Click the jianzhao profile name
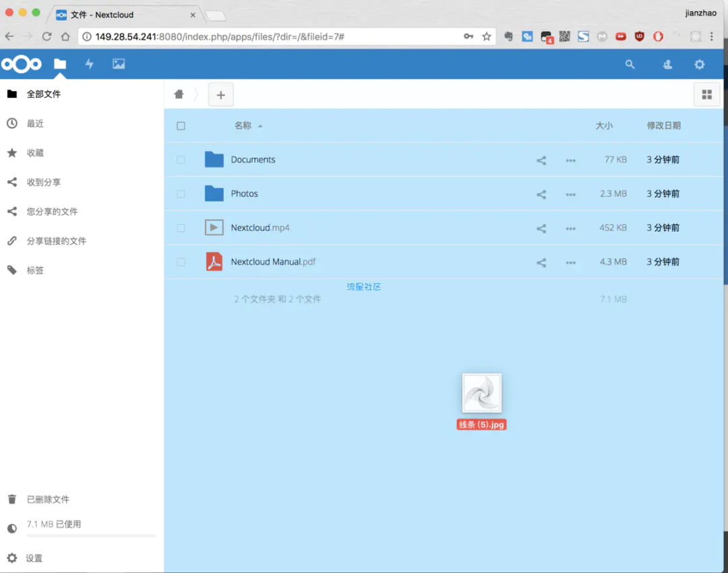The height and width of the screenshot is (573, 728). [x=700, y=13]
